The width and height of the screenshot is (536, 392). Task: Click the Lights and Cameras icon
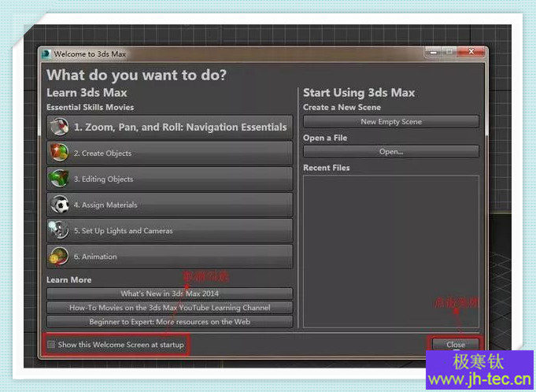(x=59, y=230)
